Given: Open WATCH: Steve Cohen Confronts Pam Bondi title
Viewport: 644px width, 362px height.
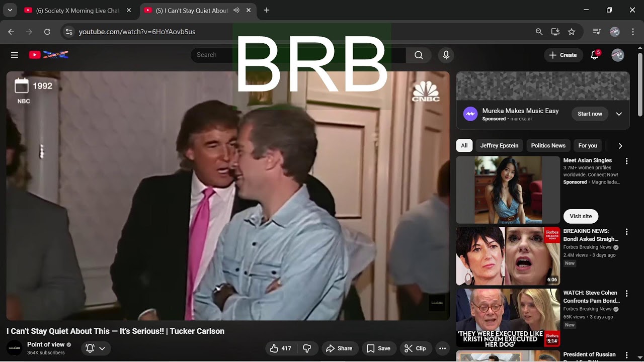Looking at the screenshot, I should (x=592, y=297).
